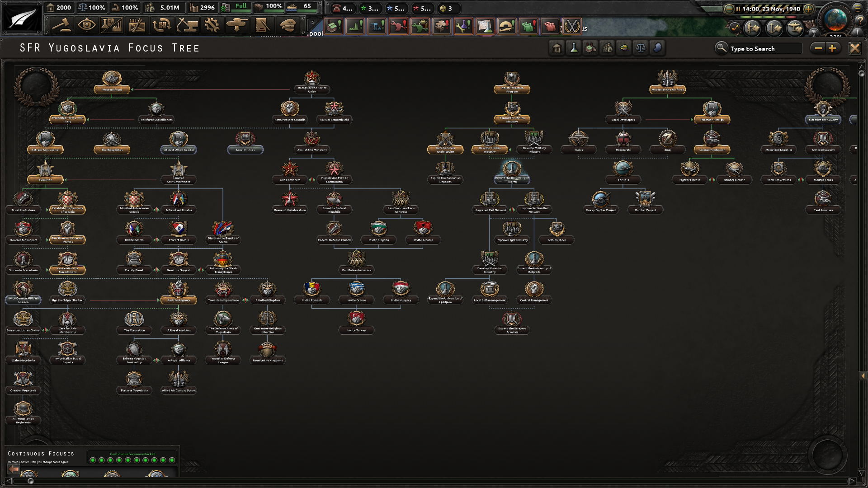Select Recognize the Soviet Union focus
The height and width of the screenshot is (488, 868).
tap(312, 82)
